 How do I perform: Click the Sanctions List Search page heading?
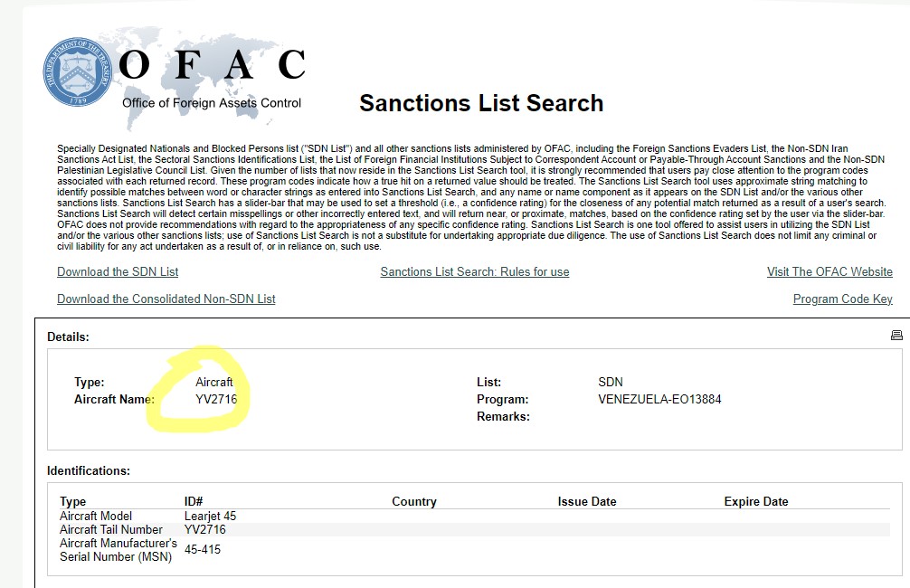point(481,103)
